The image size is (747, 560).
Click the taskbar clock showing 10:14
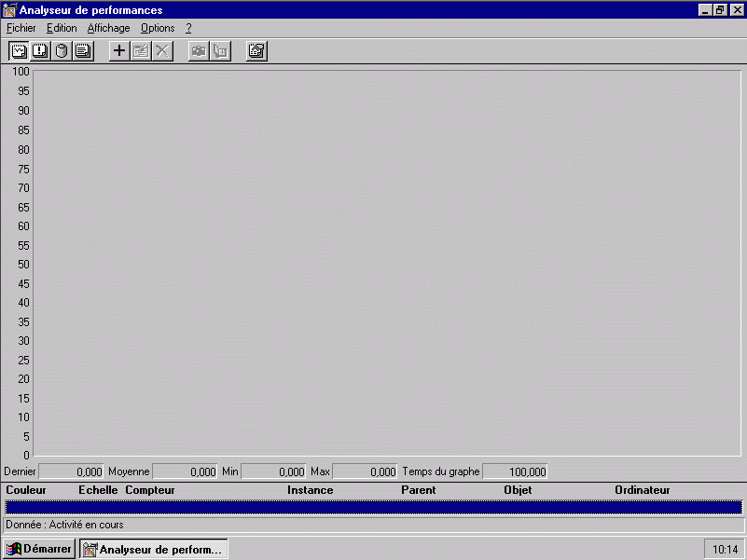(x=725, y=549)
